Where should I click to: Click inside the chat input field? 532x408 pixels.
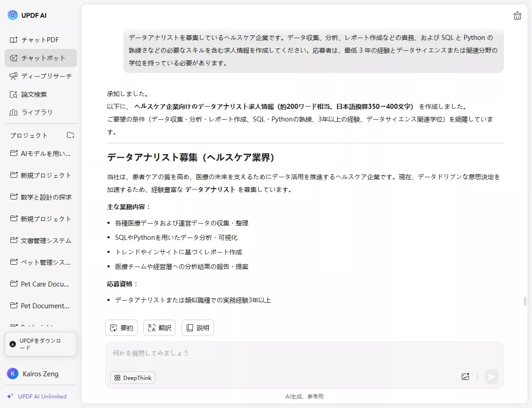point(272,353)
